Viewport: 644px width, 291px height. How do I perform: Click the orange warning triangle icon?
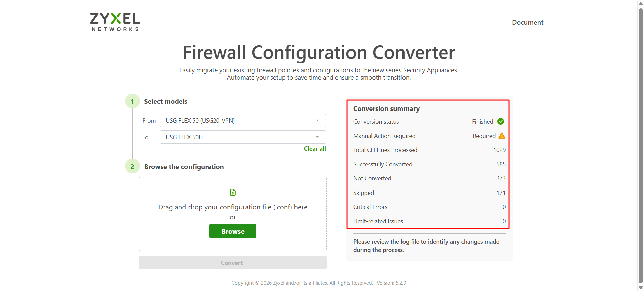[502, 136]
